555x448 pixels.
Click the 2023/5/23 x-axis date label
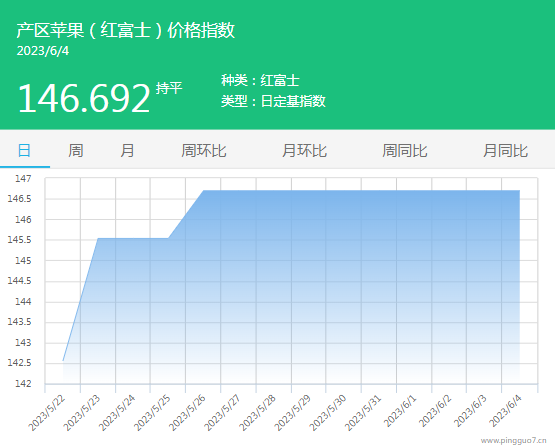click(x=82, y=413)
